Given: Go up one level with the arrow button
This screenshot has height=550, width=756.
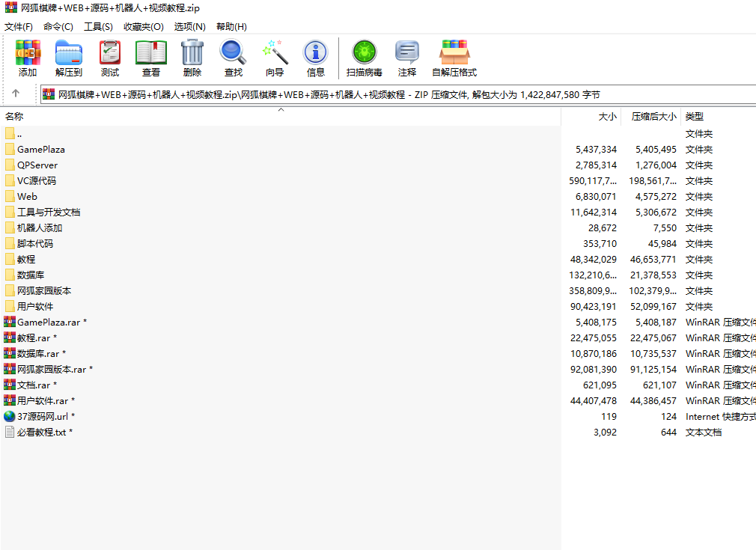Looking at the screenshot, I should click(16, 94).
